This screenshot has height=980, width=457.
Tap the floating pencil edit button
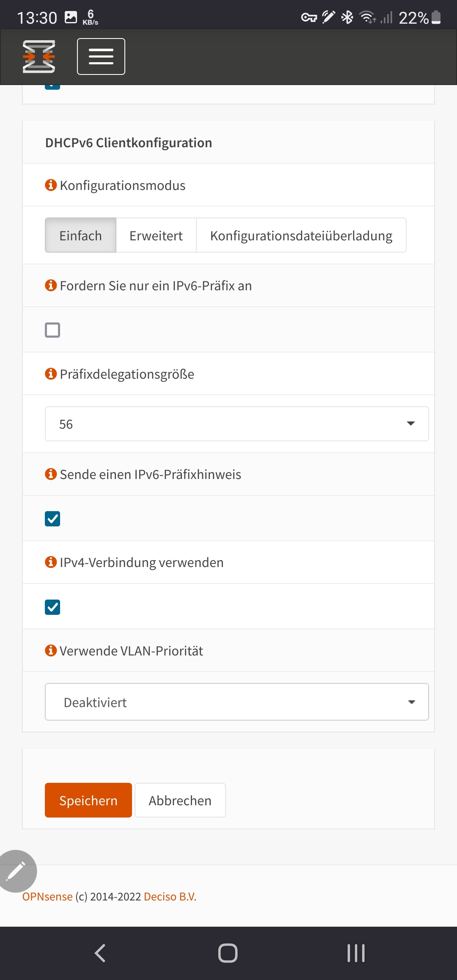tap(16, 871)
